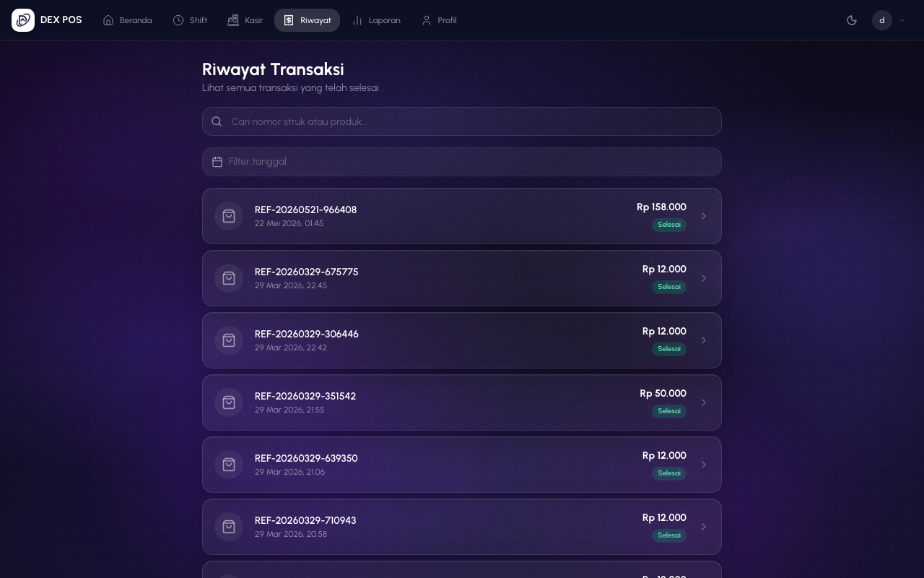This screenshot has width=924, height=578.
Task: Click bag icon for REF-20260329-675775
Action: coord(229,278)
